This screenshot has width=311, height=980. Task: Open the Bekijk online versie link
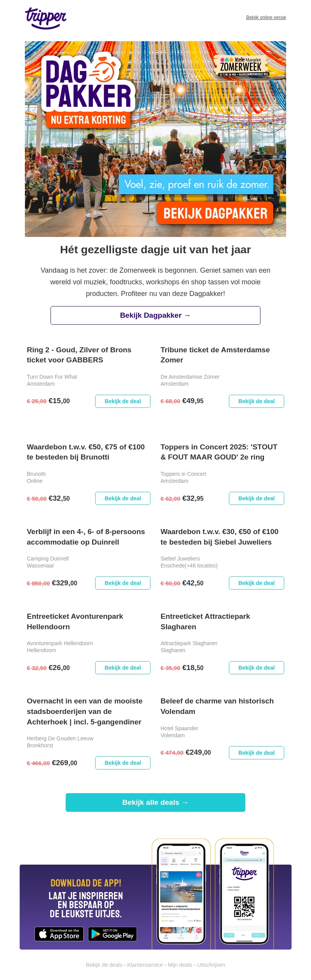[266, 17]
